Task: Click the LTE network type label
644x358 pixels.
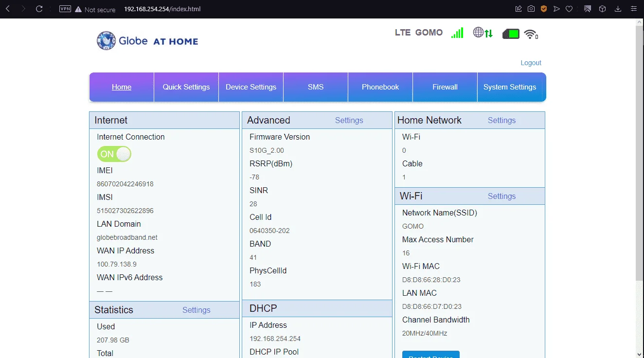Action: point(403,33)
